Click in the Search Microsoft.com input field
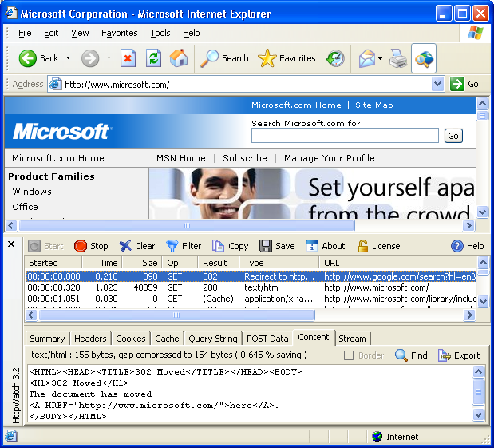Image resolution: width=494 pixels, height=448 pixels. point(345,135)
